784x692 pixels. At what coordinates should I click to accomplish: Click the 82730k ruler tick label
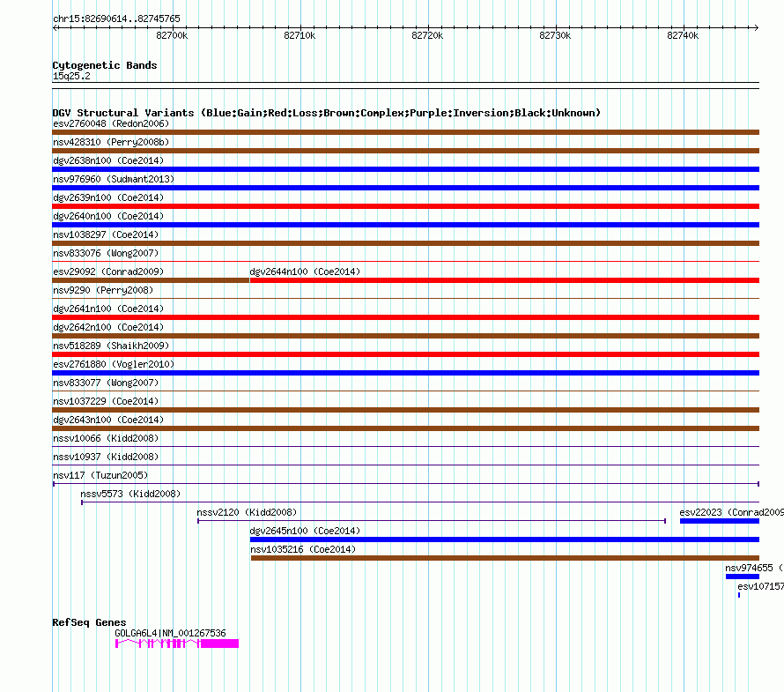555,35
